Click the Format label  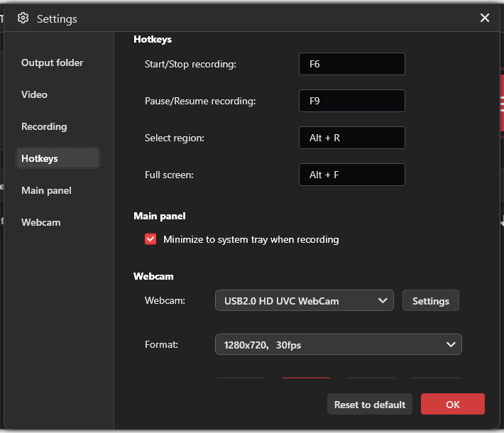pyautogui.click(x=161, y=344)
